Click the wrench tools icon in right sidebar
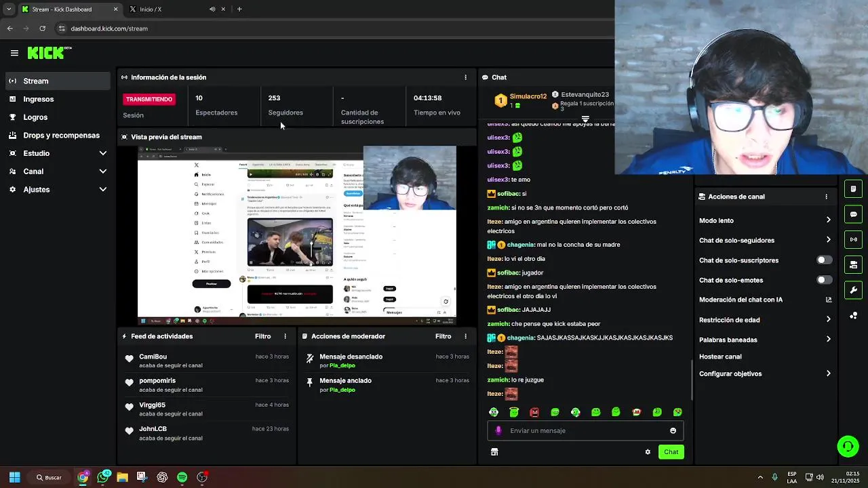 853,290
